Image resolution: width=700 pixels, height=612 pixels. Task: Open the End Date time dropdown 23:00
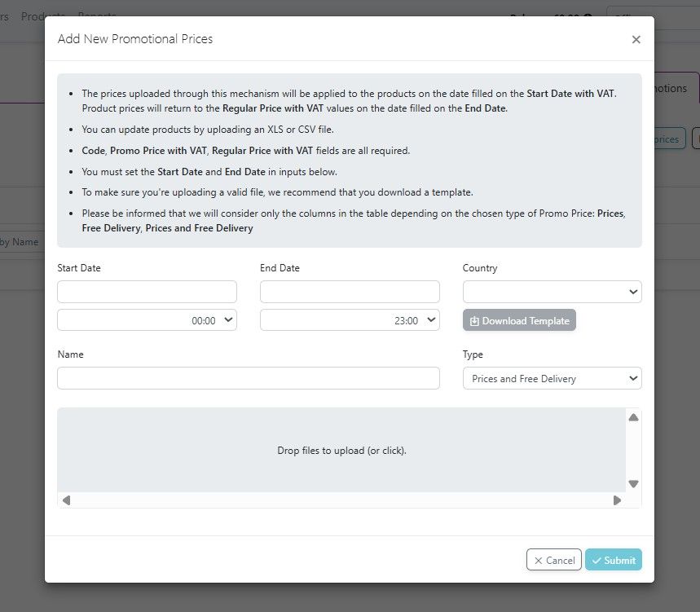350,320
